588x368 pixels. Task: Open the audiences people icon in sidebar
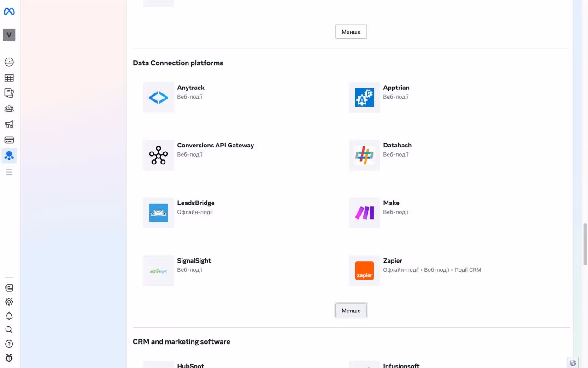[x=9, y=109]
